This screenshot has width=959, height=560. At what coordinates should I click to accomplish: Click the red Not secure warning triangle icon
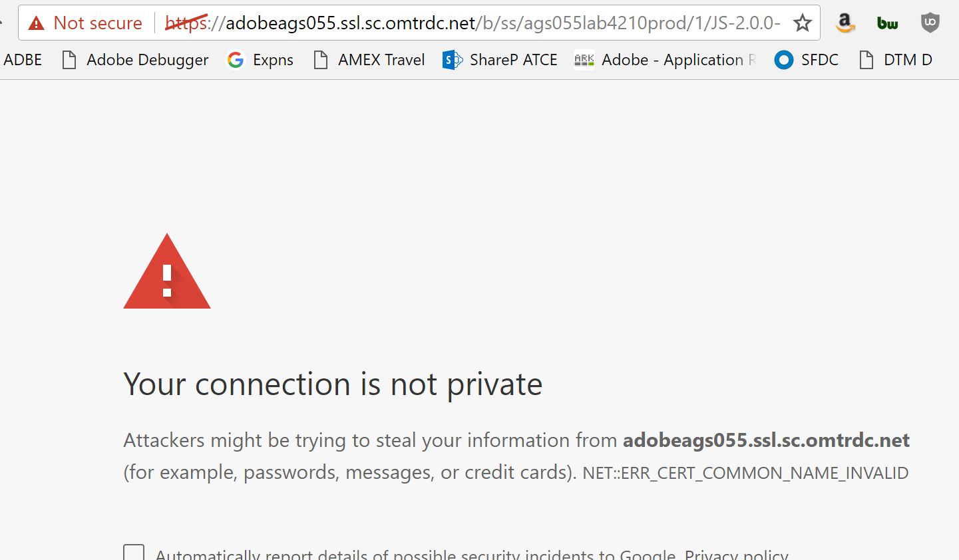coord(37,23)
